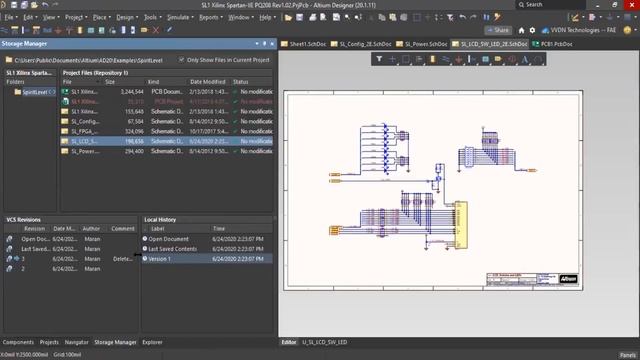Open the Explorer panel tab
Screen dimensions: 640x360
152,342
